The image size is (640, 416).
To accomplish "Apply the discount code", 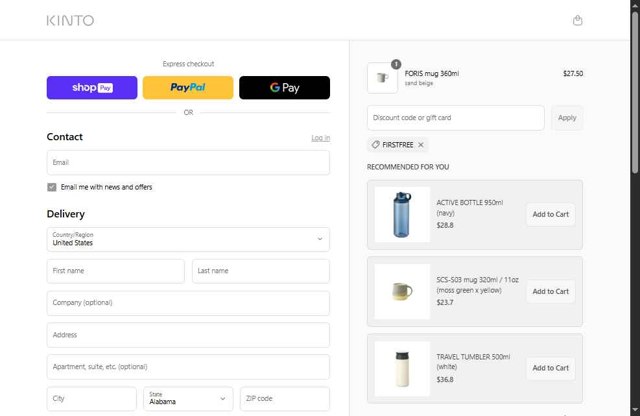I will click(567, 118).
